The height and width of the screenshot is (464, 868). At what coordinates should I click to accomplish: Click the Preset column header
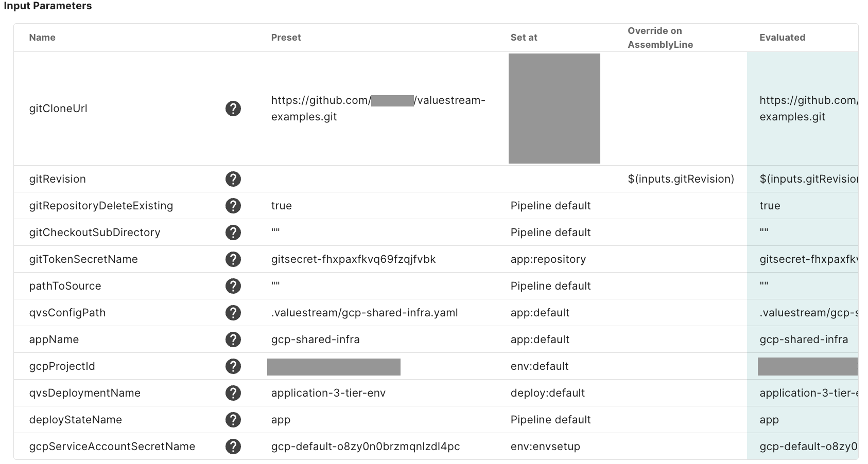pos(286,38)
